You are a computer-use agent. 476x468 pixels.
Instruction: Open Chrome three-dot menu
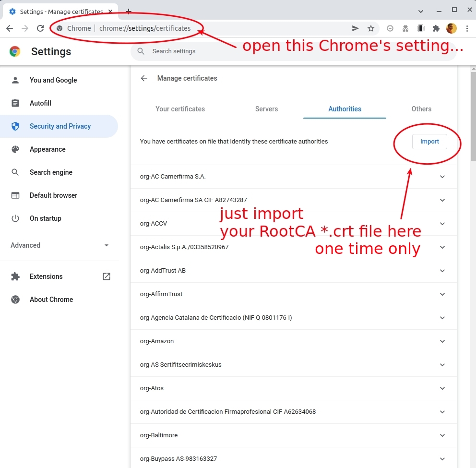[467, 28]
